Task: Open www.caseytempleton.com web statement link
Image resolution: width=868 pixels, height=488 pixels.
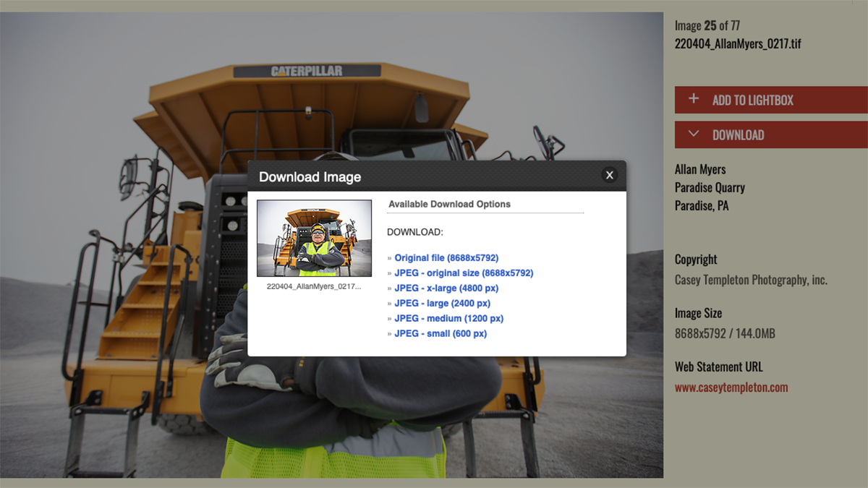Action: (731, 388)
